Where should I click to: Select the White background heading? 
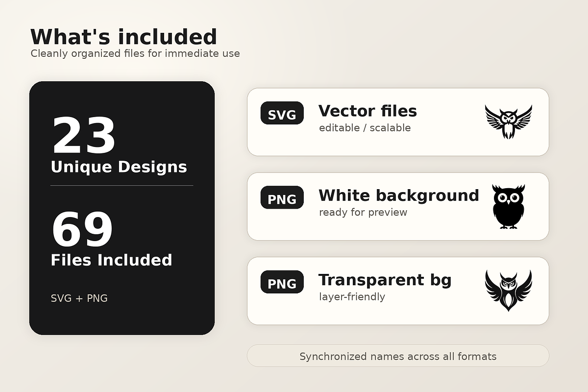point(399,196)
